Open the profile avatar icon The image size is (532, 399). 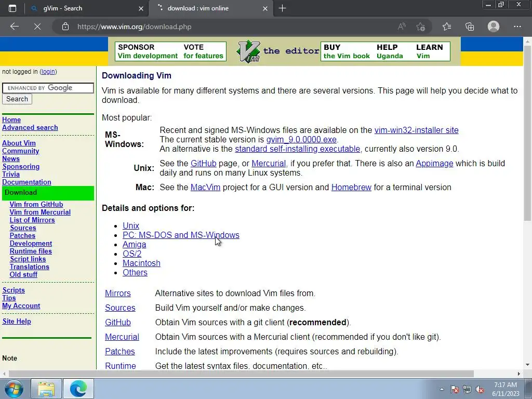click(x=494, y=26)
